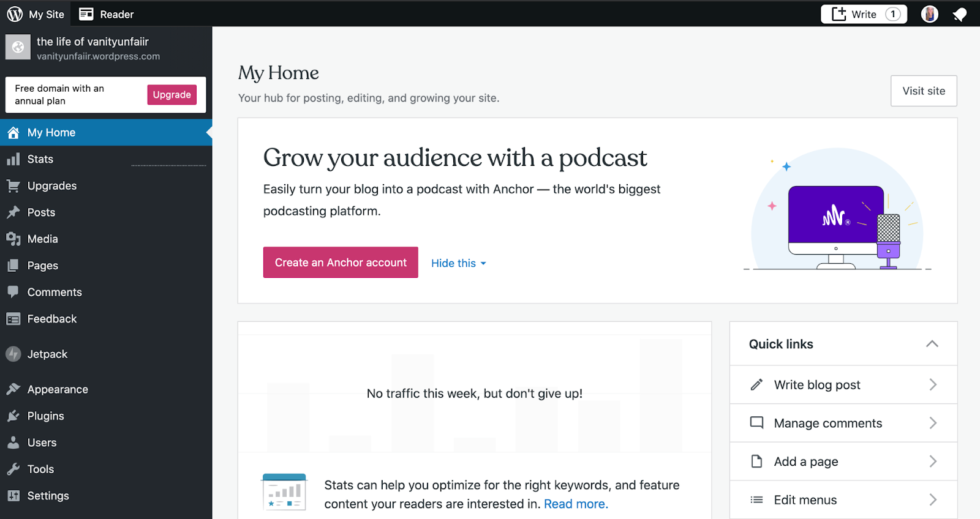This screenshot has height=519, width=980.
Task: Click the list icon beside Edit menus
Action: point(757,500)
